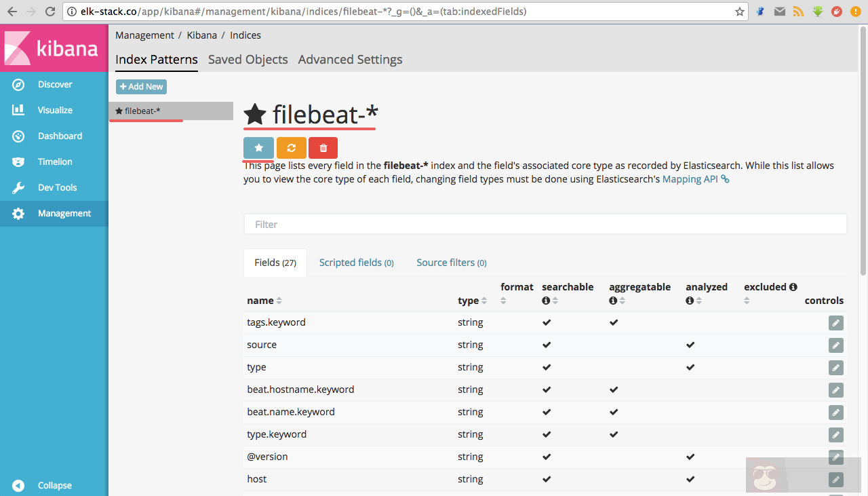The image size is (868, 496).
Task: Select the filebeat-* index pattern in list
Action: (170, 111)
